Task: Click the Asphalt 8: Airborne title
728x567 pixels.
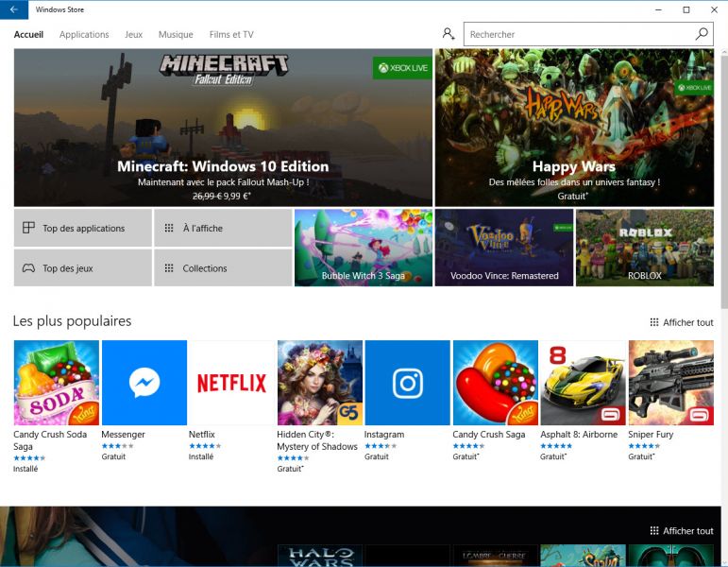Action: (579, 434)
